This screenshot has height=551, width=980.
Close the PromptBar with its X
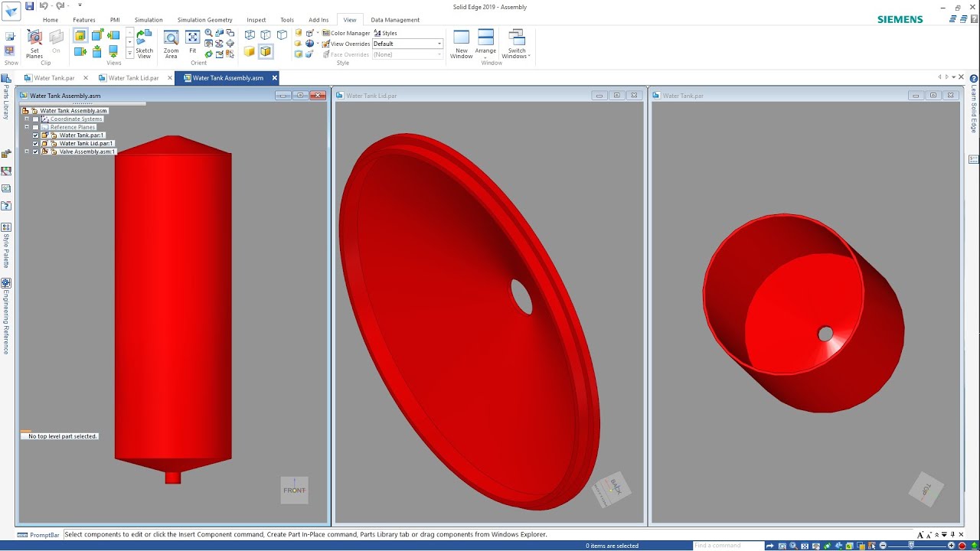point(961,535)
